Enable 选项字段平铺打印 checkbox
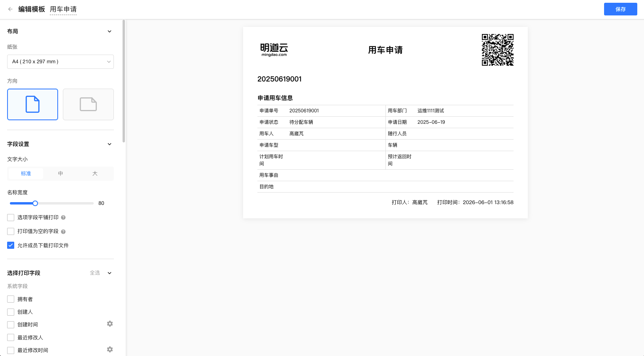644x356 pixels. click(x=11, y=218)
